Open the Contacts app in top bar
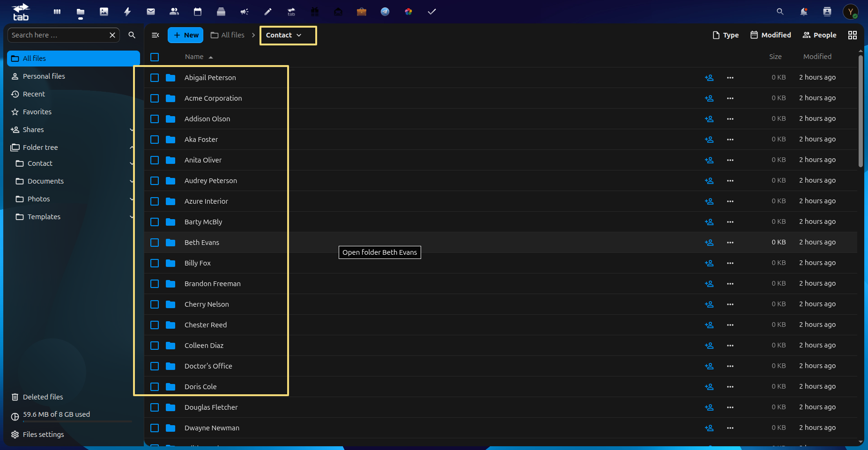868x450 pixels. click(174, 12)
